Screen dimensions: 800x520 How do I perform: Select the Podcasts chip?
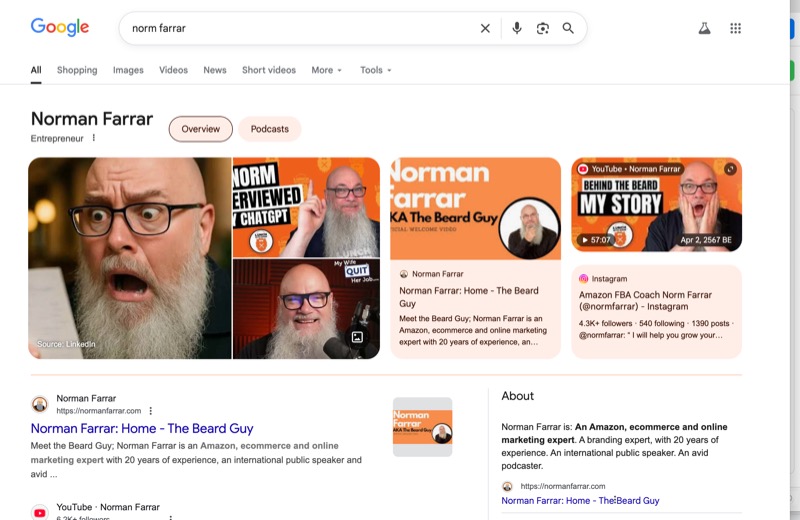tap(269, 129)
